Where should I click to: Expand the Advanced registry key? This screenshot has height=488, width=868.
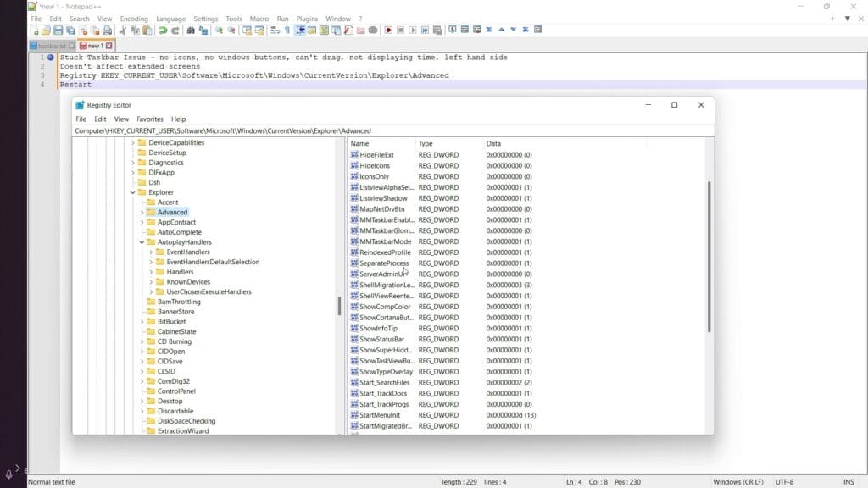point(142,212)
